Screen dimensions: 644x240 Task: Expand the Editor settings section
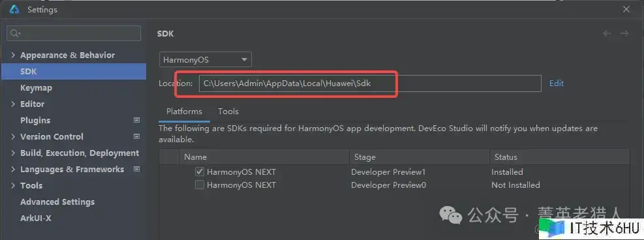14,104
